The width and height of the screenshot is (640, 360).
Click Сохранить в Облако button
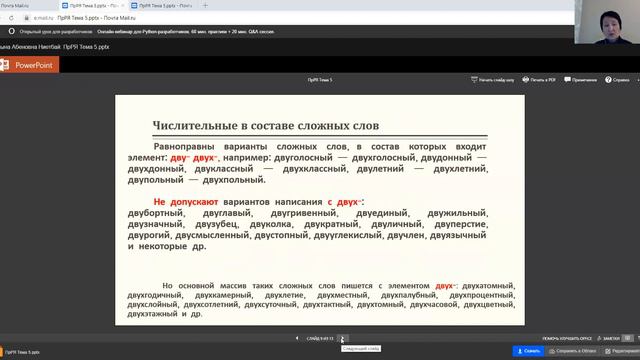coord(572,351)
